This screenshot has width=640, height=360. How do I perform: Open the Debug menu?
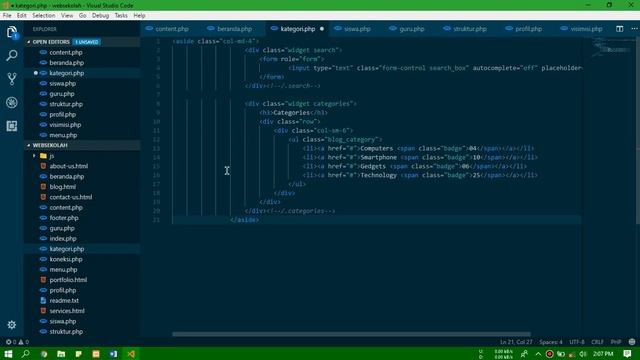[100, 16]
